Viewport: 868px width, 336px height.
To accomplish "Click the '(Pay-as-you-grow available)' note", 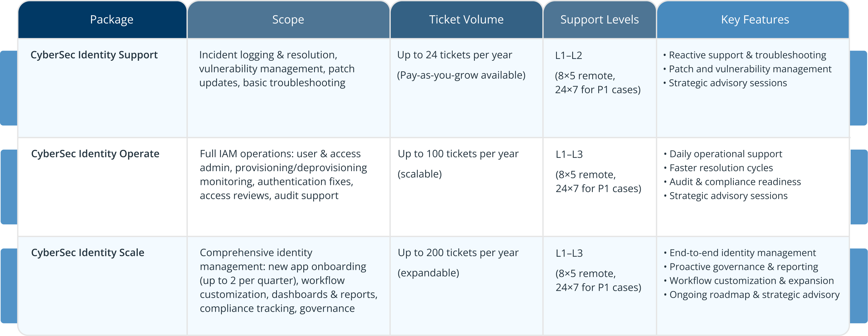I will pyautogui.click(x=461, y=75).
